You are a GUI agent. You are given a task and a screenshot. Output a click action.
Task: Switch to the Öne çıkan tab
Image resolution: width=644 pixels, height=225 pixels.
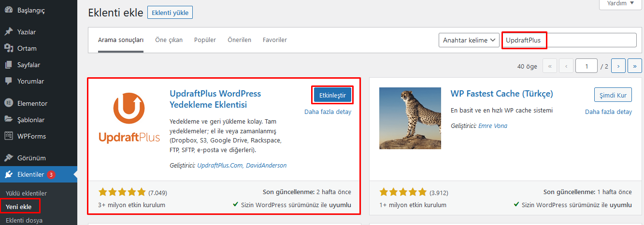coord(169,40)
